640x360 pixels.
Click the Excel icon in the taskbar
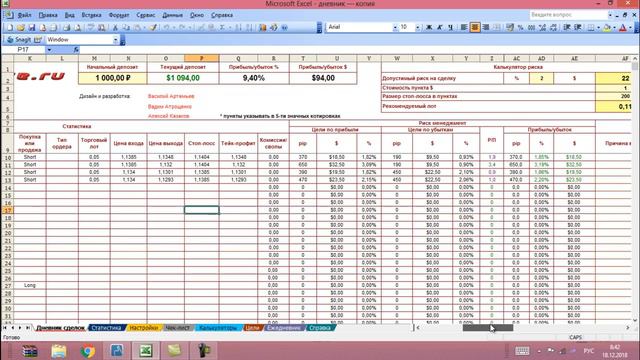coord(146,351)
